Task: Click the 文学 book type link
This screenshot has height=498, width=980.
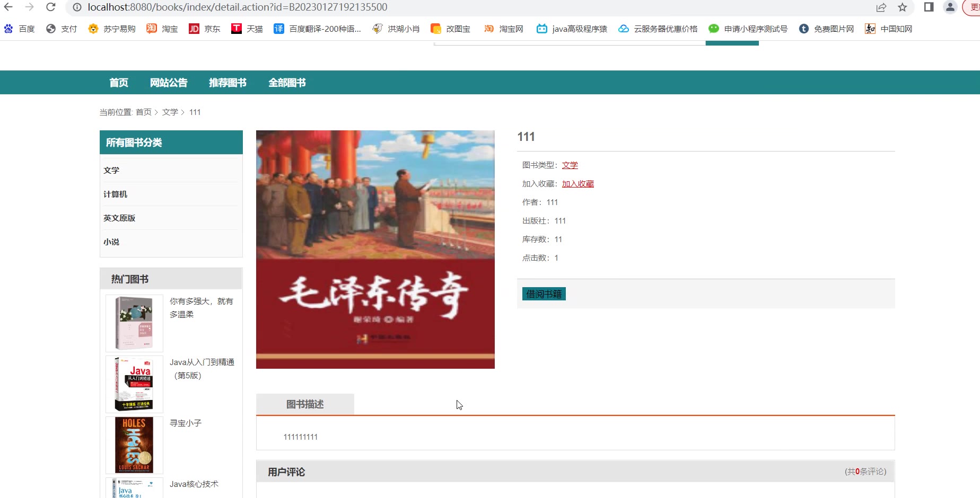Action: point(570,165)
